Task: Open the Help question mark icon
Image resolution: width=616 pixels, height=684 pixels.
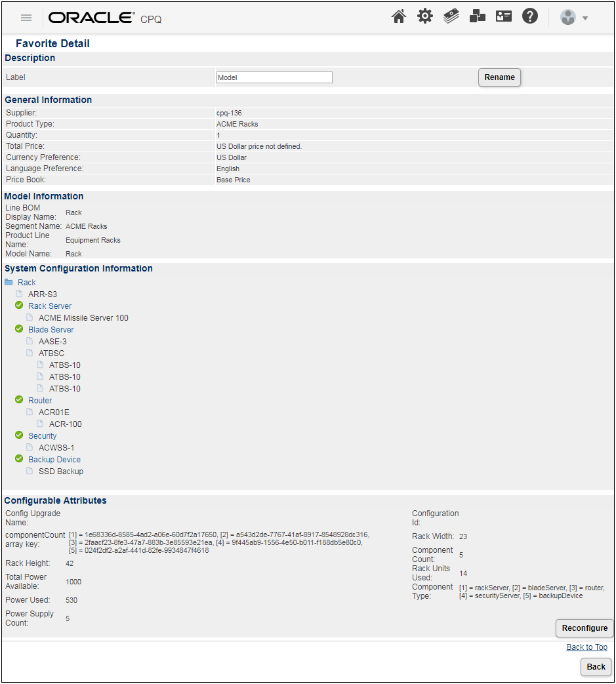Action: pos(530,16)
